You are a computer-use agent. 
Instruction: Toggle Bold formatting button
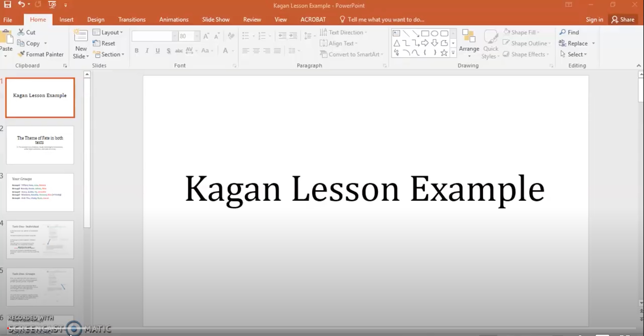(x=136, y=51)
